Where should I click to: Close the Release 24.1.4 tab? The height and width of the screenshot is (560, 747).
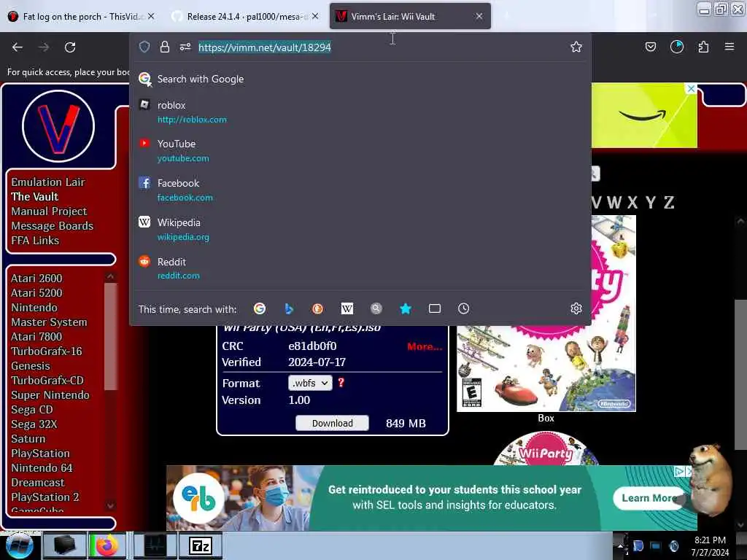coord(315,16)
